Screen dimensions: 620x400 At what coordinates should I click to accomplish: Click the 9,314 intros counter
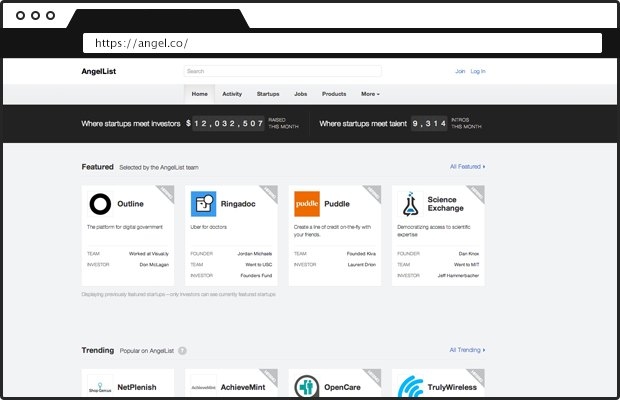pos(429,124)
